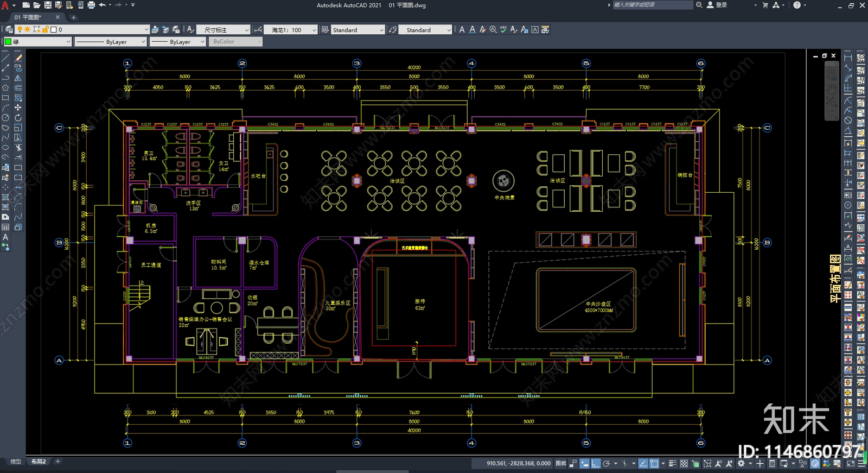Switch to the 模型 model tab
This screenshot has width=868, height=473.
[x=16, y=462]
